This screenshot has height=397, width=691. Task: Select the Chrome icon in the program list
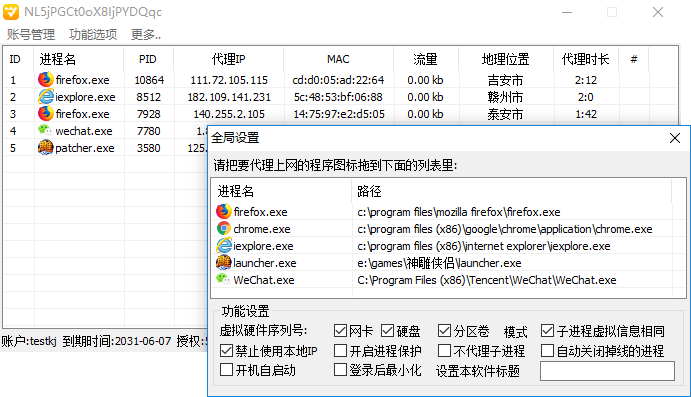coord(223,228)
